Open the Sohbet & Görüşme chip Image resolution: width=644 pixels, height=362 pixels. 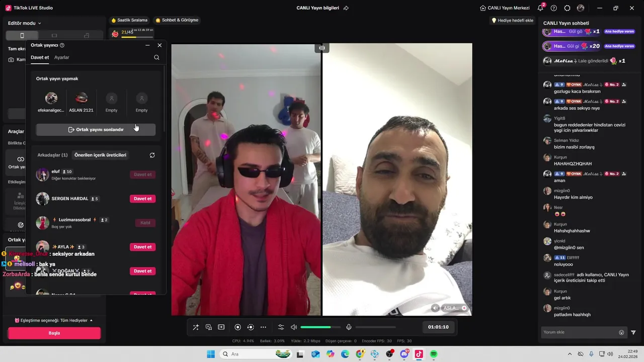(177, 20)
